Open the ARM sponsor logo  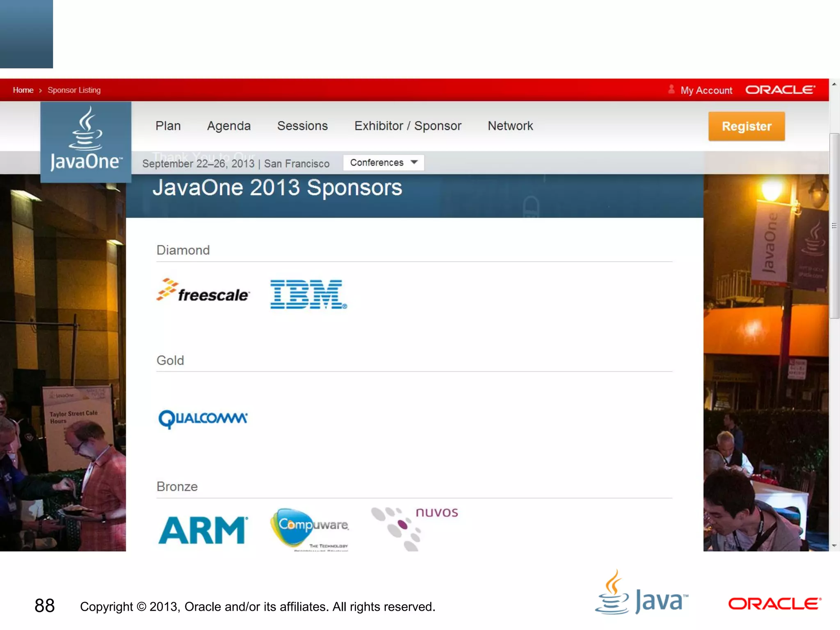point(203,530)
